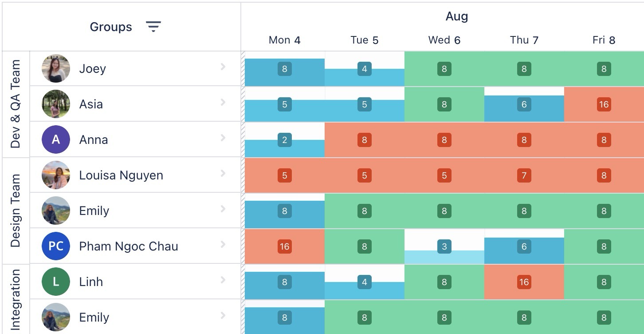Click Emily's avatar in Design Team
The width and height of the screenshot is (644, 334).
pos(55,210)
